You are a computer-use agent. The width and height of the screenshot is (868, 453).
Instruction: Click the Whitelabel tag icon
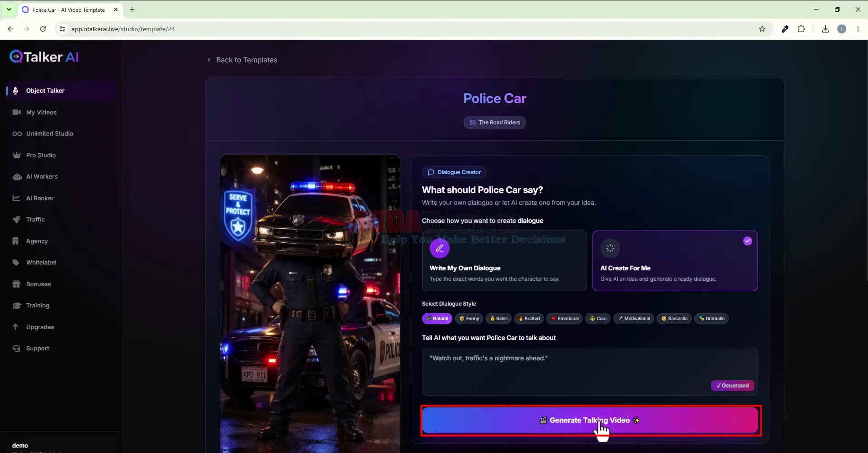click(16, 263)
